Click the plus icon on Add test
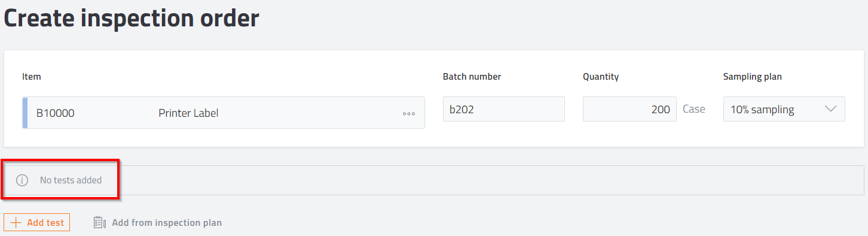This screenshot has width=868, height=236. click(16, 223)
